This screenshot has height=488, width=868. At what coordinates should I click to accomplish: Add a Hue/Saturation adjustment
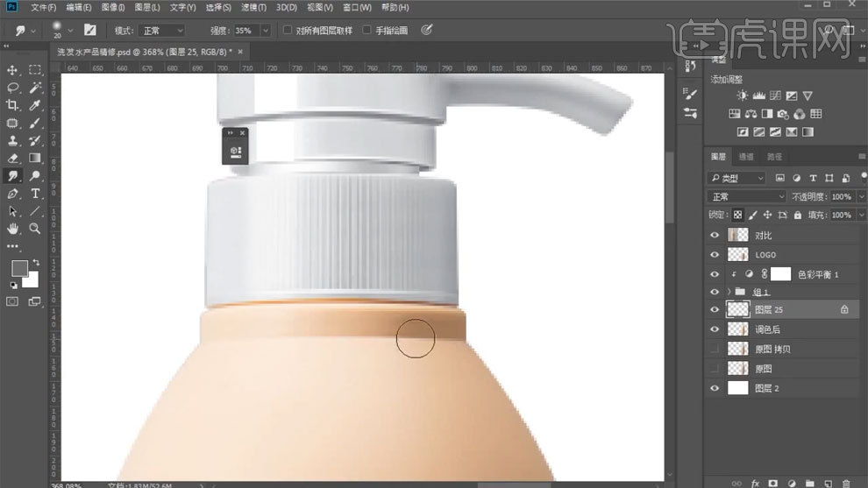735,114
